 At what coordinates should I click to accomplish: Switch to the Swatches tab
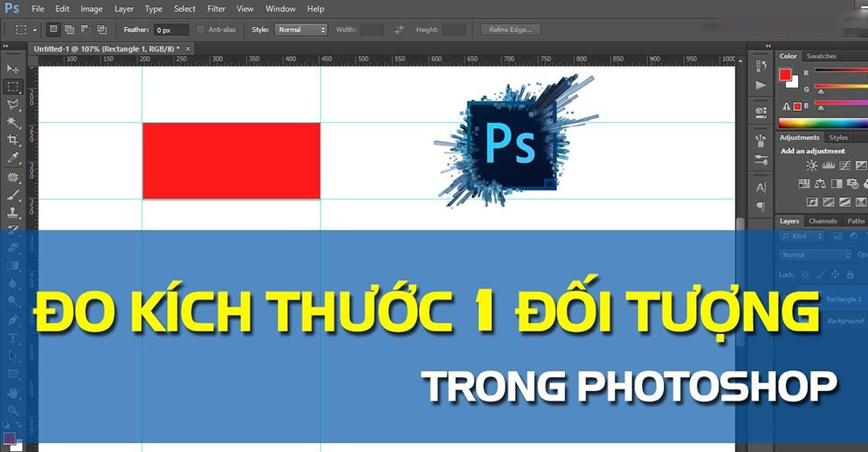coord(821,56)
